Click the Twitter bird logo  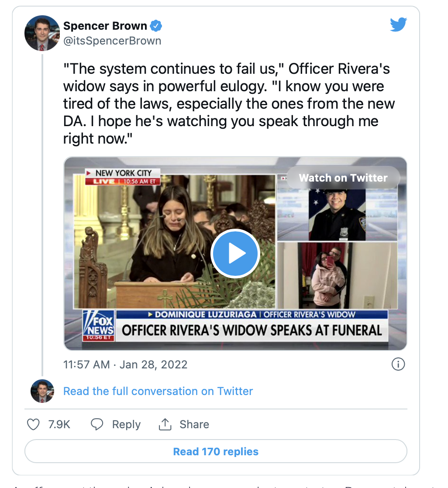click(x=398, y=25)
